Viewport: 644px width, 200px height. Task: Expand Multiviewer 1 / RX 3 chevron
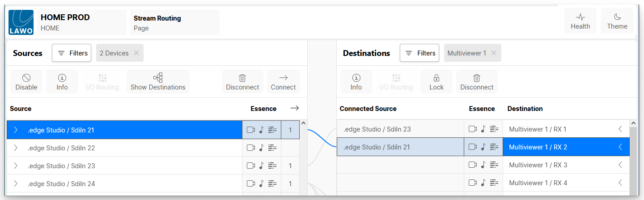(620, 165)
